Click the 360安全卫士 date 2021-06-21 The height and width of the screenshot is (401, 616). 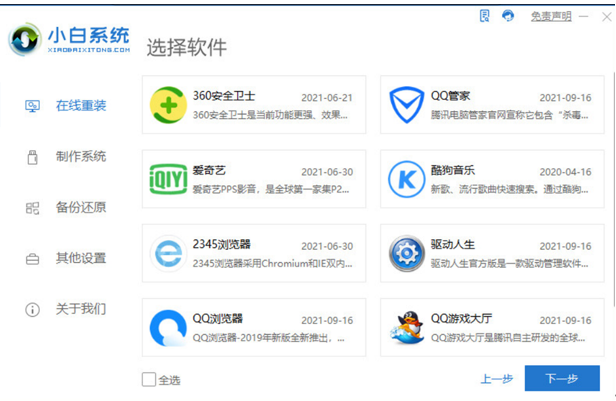point(327,98)
